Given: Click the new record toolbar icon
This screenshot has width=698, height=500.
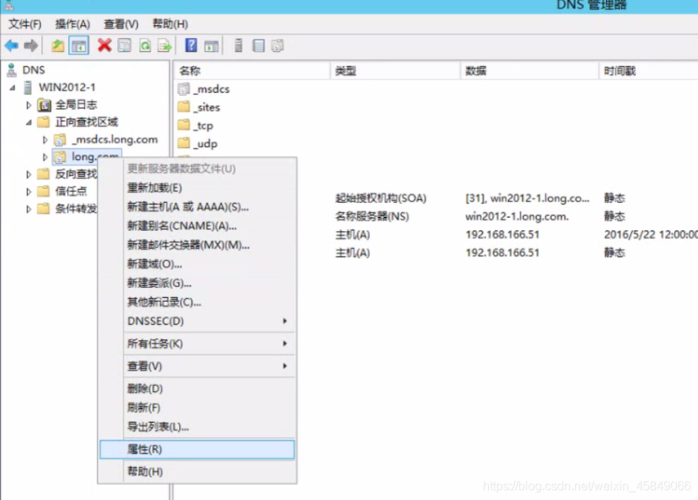Looking at the screenshot, I should pyautogui.click(x=278, y=45).
